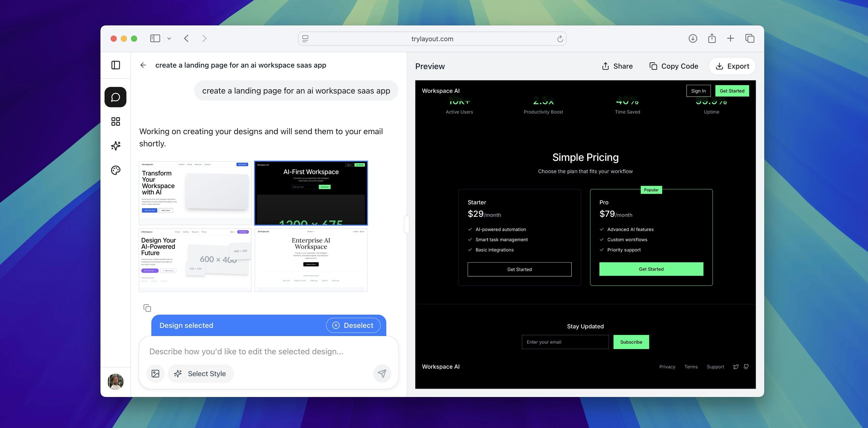The height and width of the screenshot is (428, 868).
Task: Select the Transform Your Workspace design thumbnail
Action: (x=195, y=193)
